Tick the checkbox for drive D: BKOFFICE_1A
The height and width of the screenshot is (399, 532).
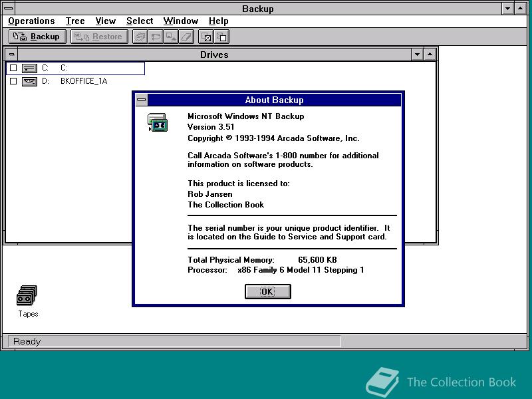point(13,81)
